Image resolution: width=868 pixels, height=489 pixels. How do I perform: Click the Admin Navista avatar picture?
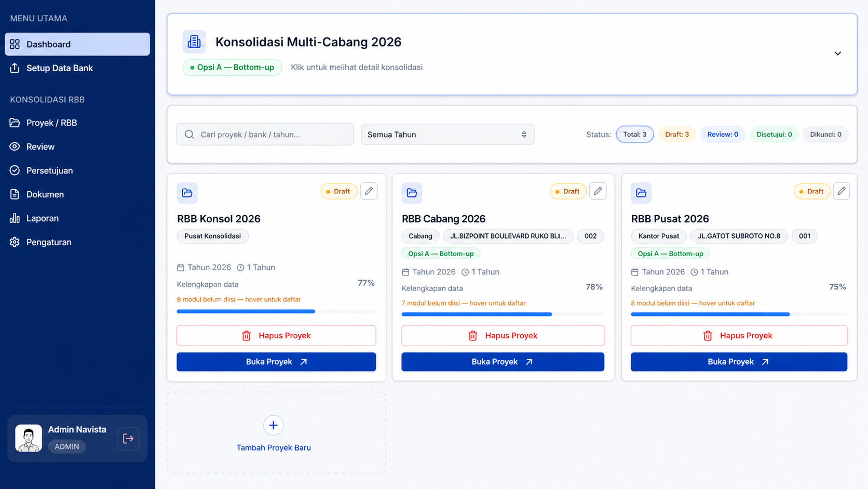[29, 438]
